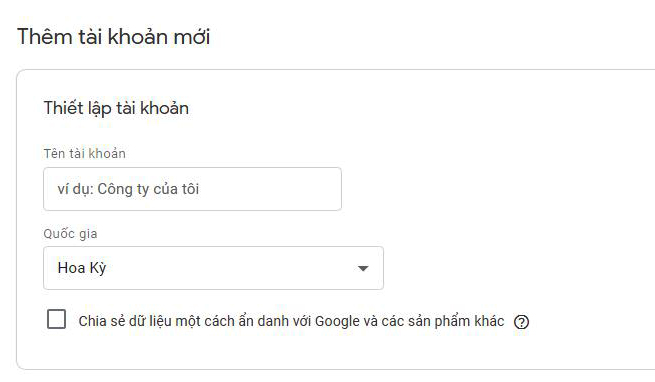Click the 'Tên tài khoản' field label
The image size is (655, 382).
pyautogui.click(x=85, y=153)
